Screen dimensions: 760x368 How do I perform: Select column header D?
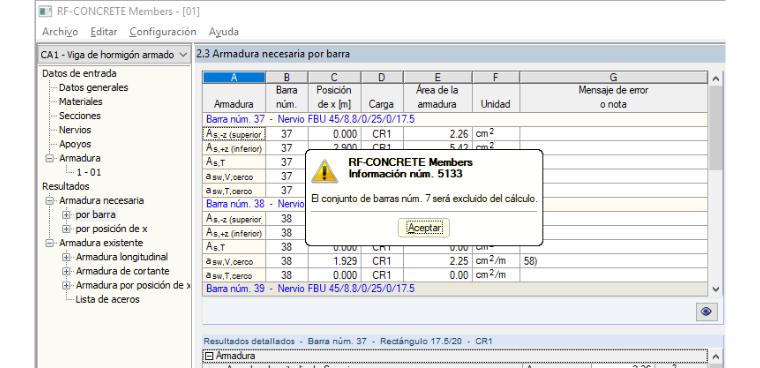pyautogui.click(x=382, y=77)
